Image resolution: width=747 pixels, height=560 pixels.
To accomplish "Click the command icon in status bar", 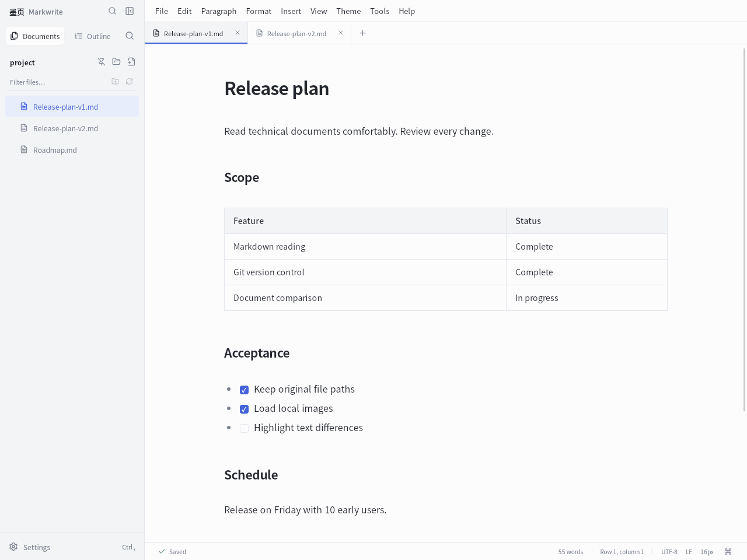I will tap(728, 552).
